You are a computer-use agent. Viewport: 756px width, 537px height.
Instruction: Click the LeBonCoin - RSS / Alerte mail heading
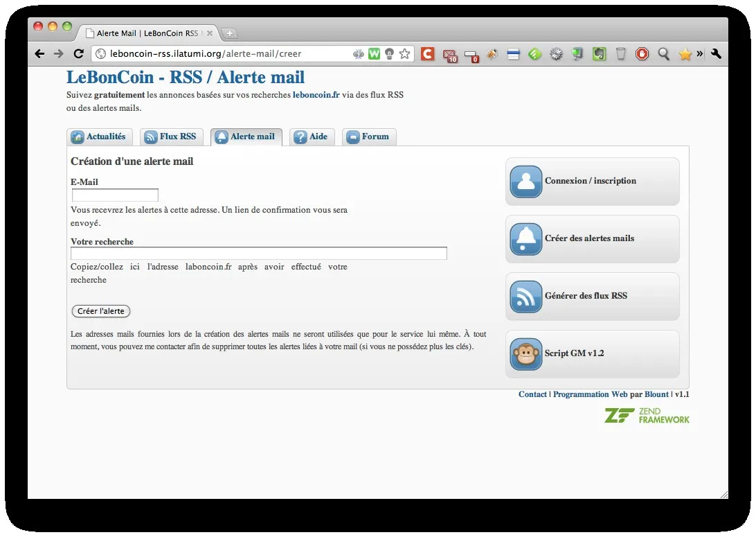coord(186,77)
